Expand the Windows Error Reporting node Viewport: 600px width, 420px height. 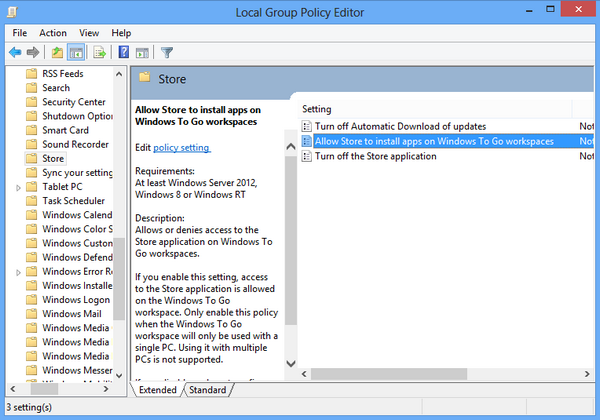click(x=18, y=272)
